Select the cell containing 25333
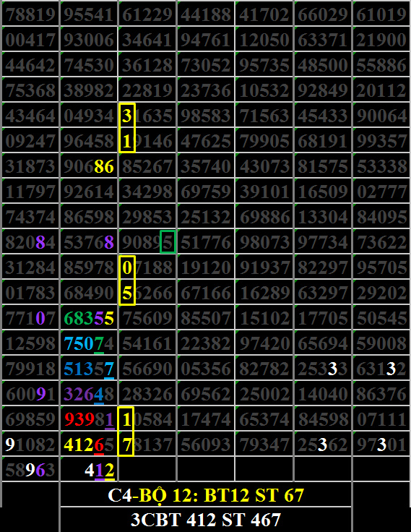 323,369
